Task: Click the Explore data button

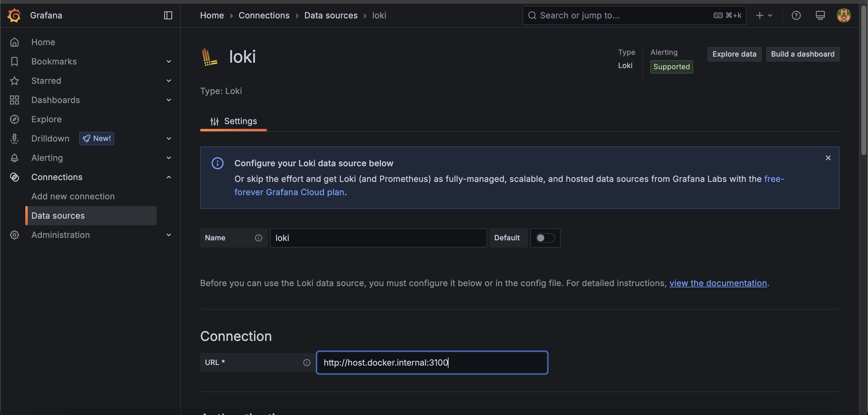Action: pyautogui.click(x=734, y=54)
